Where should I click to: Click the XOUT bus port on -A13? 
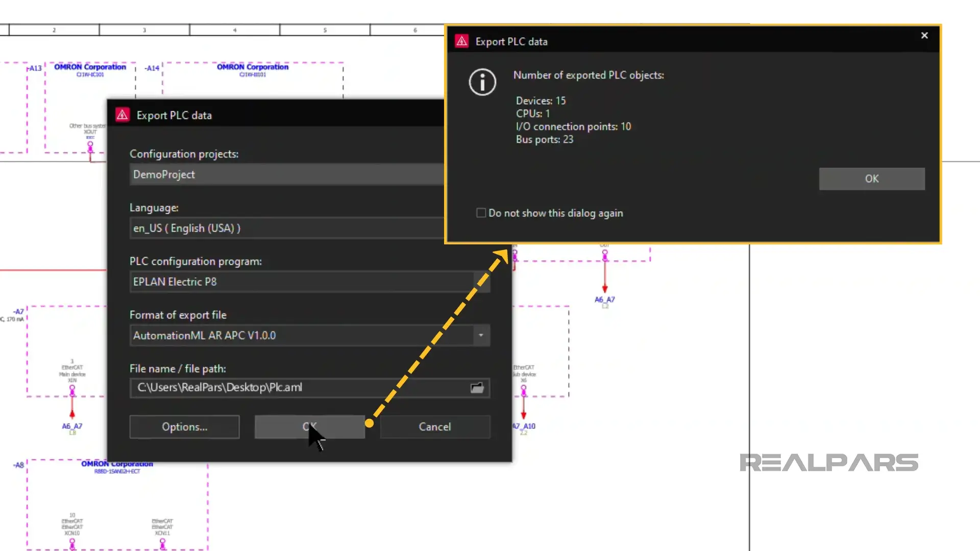coord(90,146)
